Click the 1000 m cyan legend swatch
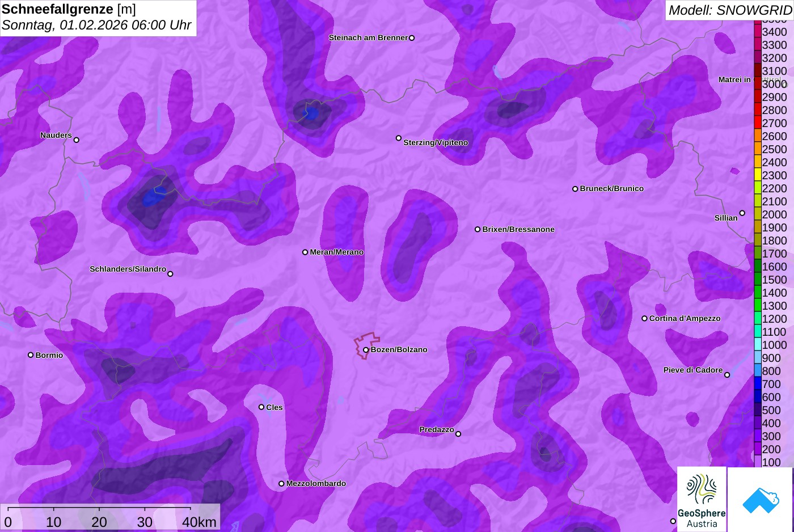794x532 pixels. (x=758, y=344)
